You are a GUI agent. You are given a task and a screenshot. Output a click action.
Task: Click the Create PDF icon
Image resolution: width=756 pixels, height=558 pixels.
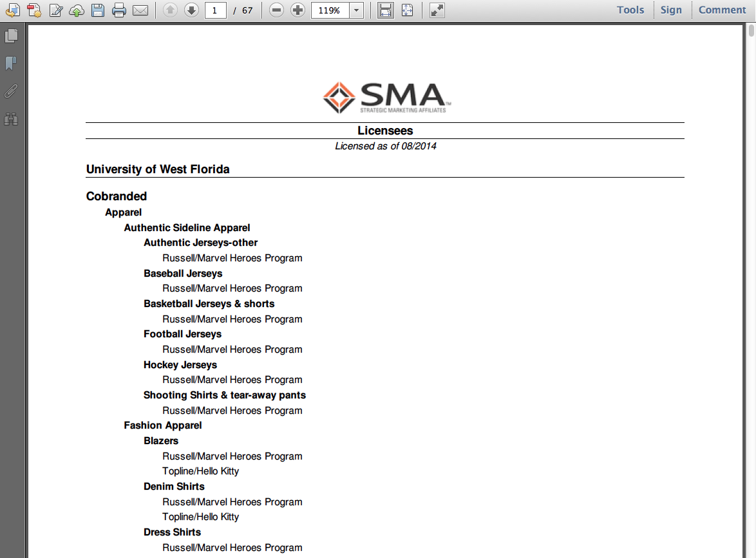[34, 10]
